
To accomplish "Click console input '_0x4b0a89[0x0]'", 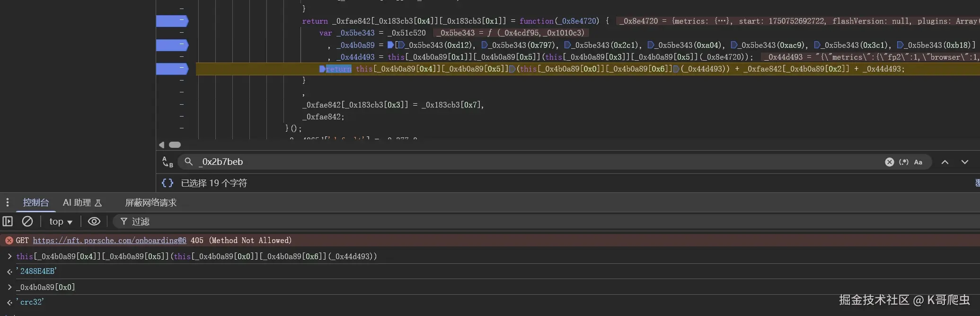I will click(45, 287).
